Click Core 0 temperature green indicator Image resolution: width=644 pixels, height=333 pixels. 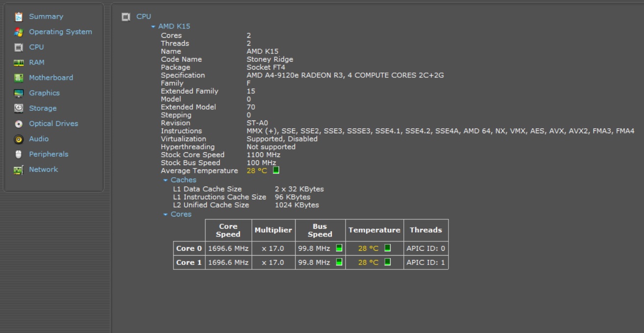pyautogui.click(x=388, y=248)
